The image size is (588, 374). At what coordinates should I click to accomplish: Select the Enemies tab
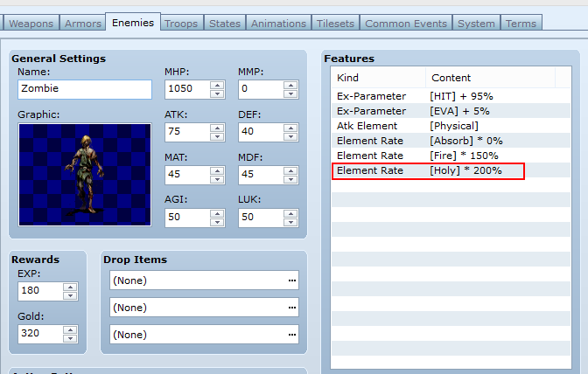tap(133, 22)
